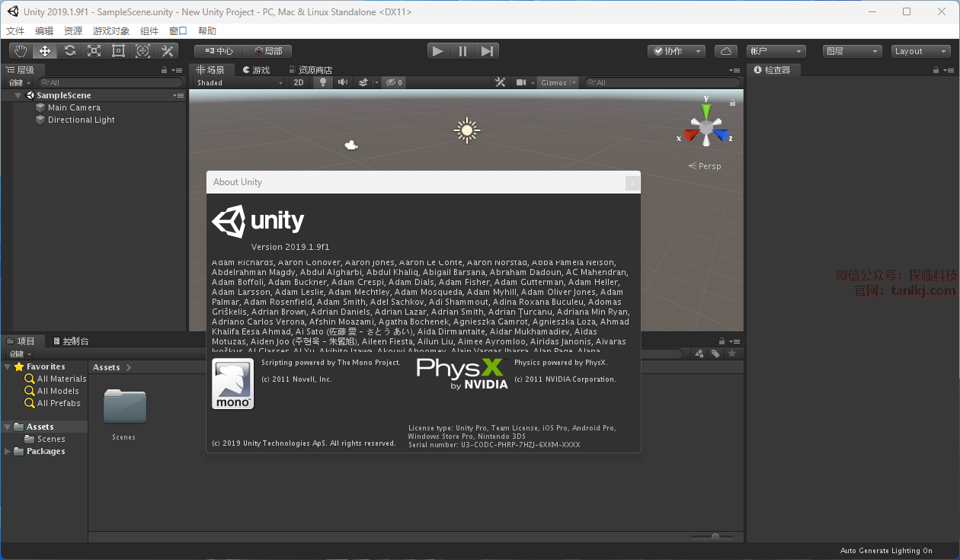Click the Play button
The image size is (960, 560).
[437, 51]
